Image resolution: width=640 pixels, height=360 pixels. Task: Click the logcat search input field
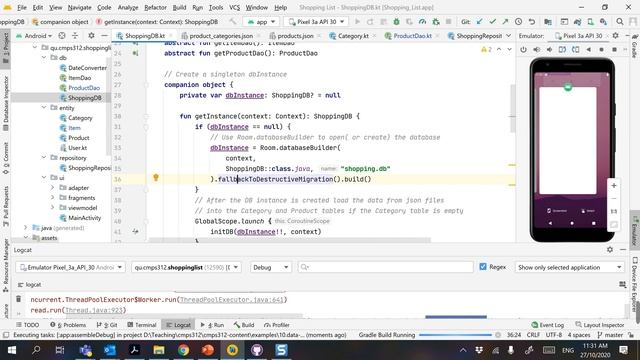(386, 267)
